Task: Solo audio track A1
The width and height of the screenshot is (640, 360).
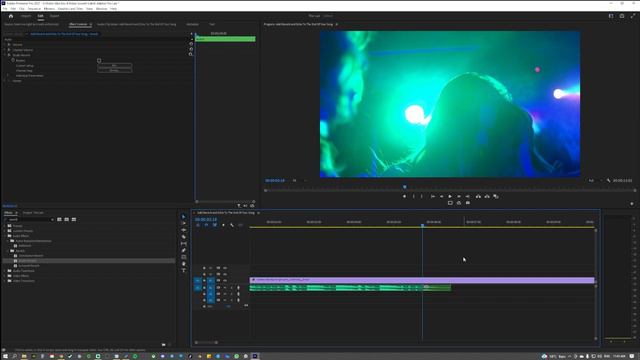Action: (x=231, y=288)
